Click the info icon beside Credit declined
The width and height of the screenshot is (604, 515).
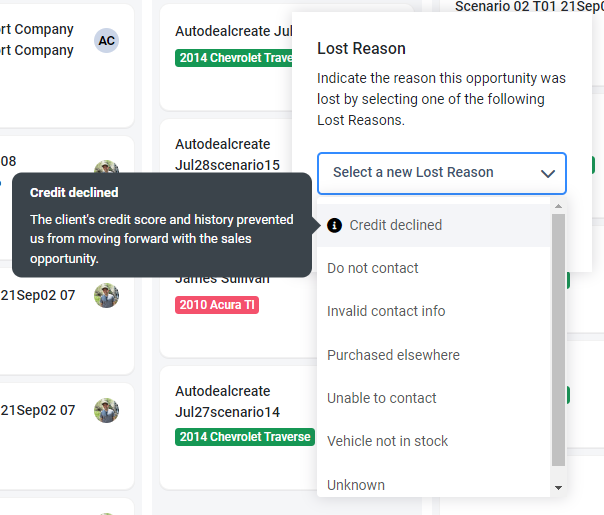pyautogui.click(x=334, y=225)
